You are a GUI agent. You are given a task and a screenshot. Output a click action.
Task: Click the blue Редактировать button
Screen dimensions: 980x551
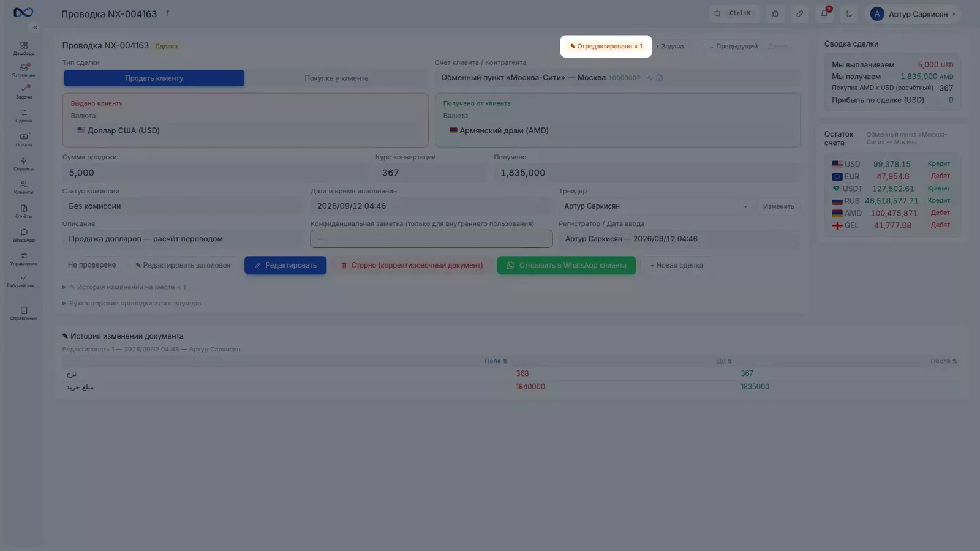point(285,265)
